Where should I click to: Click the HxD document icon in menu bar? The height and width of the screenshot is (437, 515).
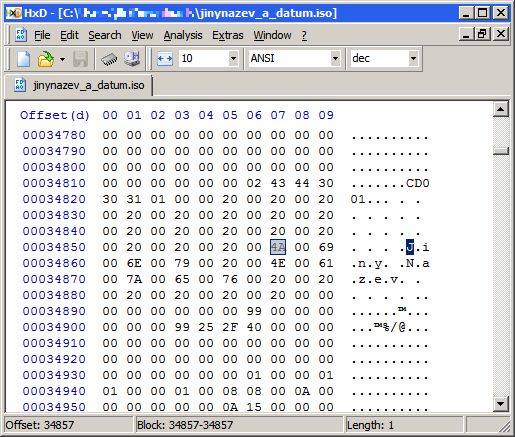[21, 35]
